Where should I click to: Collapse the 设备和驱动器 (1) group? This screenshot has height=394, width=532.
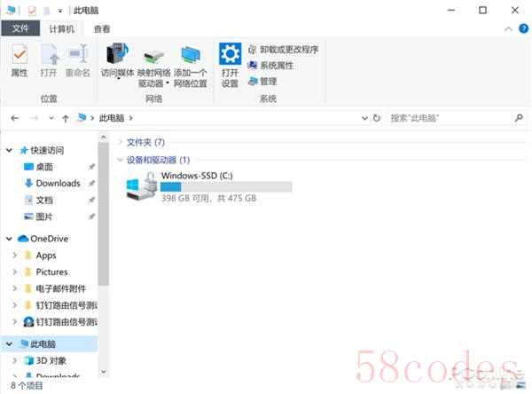click(x=120, y=160)
